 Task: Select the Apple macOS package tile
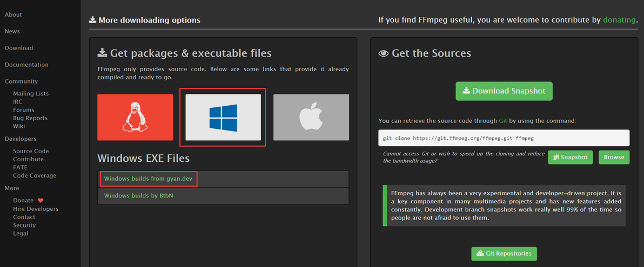(311, 117)
